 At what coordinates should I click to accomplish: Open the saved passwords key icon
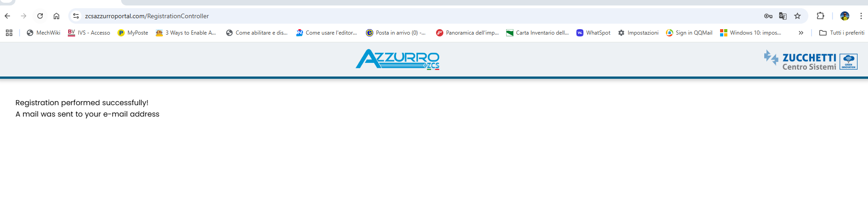768,16
